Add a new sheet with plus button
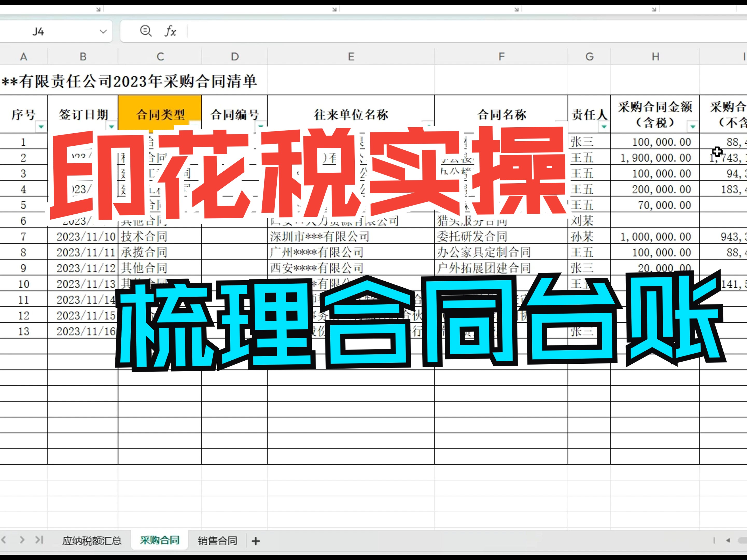The image size is (747, 560). tap(256, 541)
